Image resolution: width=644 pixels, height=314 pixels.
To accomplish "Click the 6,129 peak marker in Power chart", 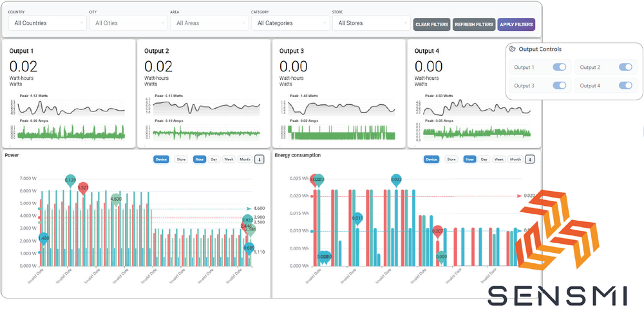I will pos(70,181).
